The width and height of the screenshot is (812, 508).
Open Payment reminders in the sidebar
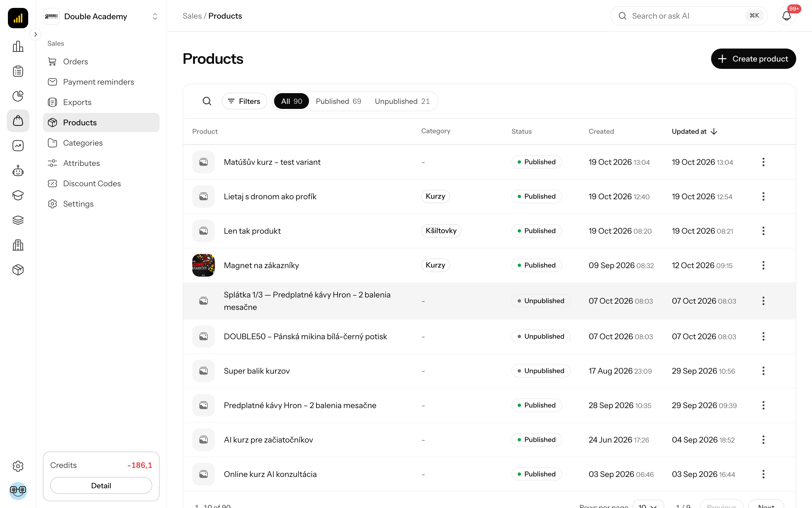click(x=101, y=82)
